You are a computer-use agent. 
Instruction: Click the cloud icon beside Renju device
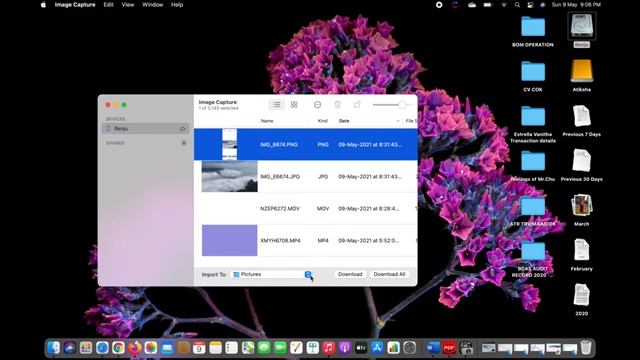[183, 129]
